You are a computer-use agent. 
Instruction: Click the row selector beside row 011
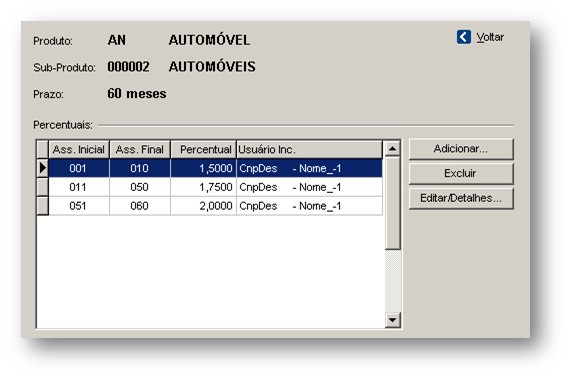click(43, 187)
